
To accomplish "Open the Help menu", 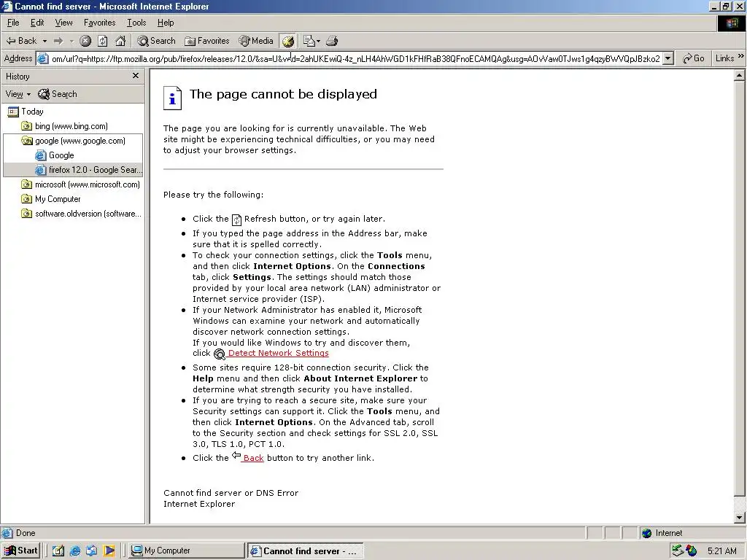I will click(166, 23).
